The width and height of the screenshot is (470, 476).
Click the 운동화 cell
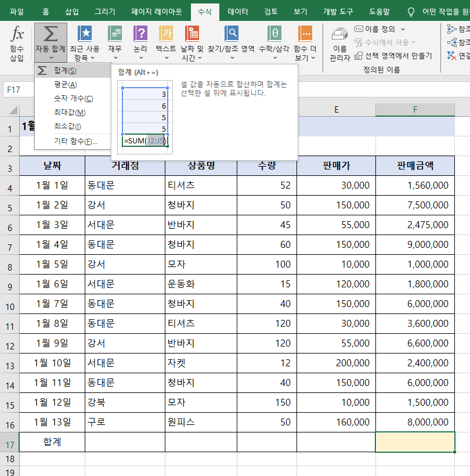coord(201,284)
